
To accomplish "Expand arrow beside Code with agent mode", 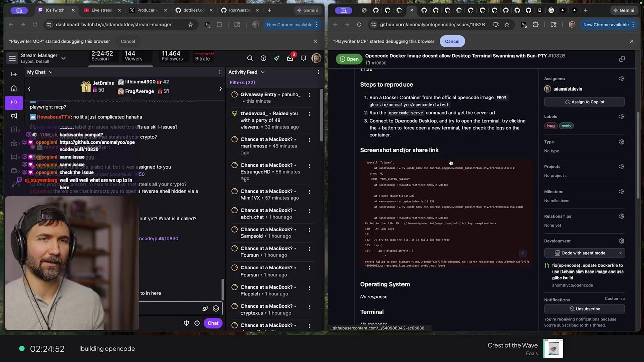I will click(x=620, y=253).
